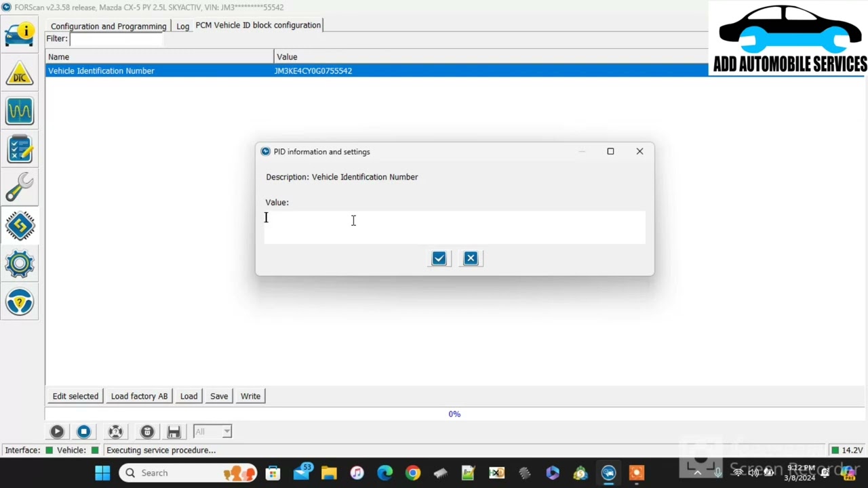Open the wrench service functions section

(x=20, y=188)
